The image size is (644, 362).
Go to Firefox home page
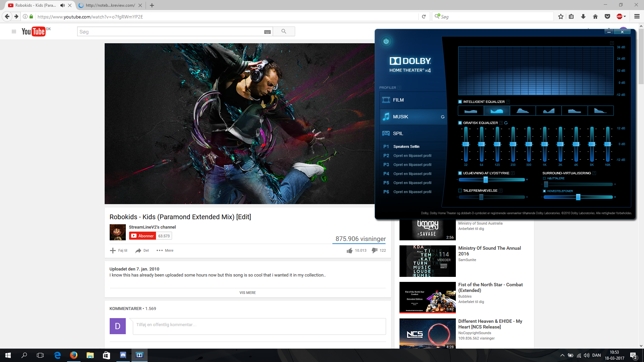595,16
